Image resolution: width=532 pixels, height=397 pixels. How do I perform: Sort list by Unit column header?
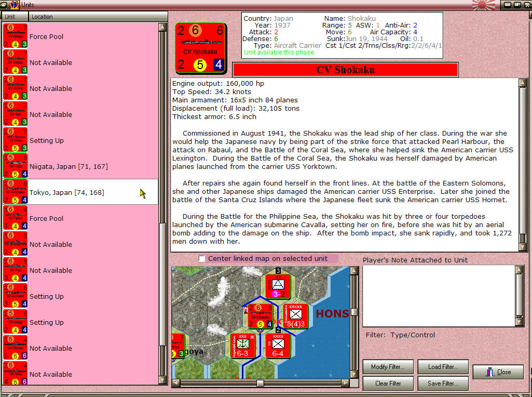point(15,17)
